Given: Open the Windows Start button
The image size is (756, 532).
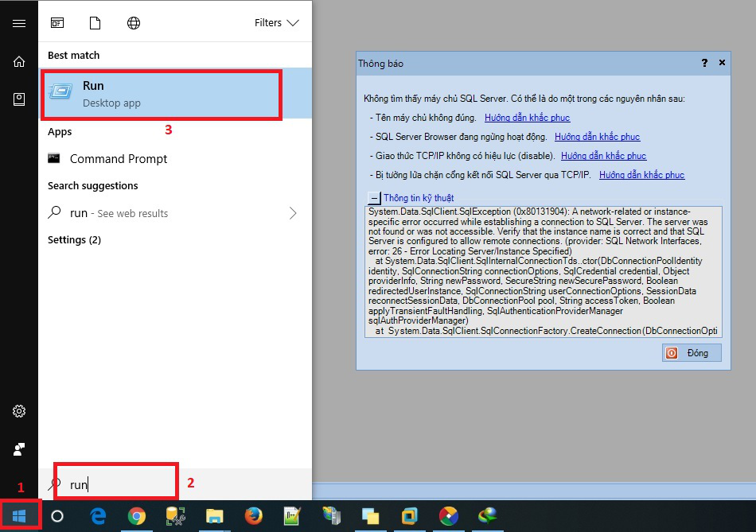Looking at the screenshot, I should tap(19, 516).
